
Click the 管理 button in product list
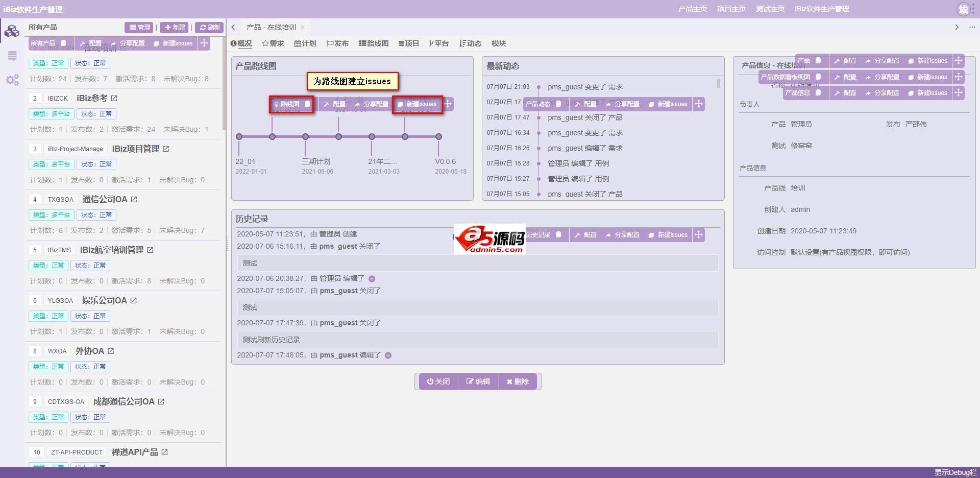(139, 27)
